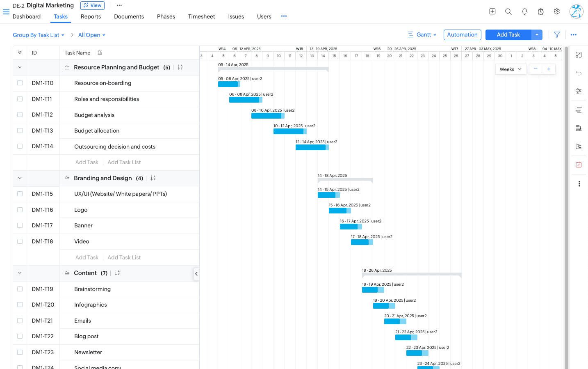Screen dimensions: 588x369
Task: Click the Gantt vertical scrollbar
Action: (x=566, y=207)
